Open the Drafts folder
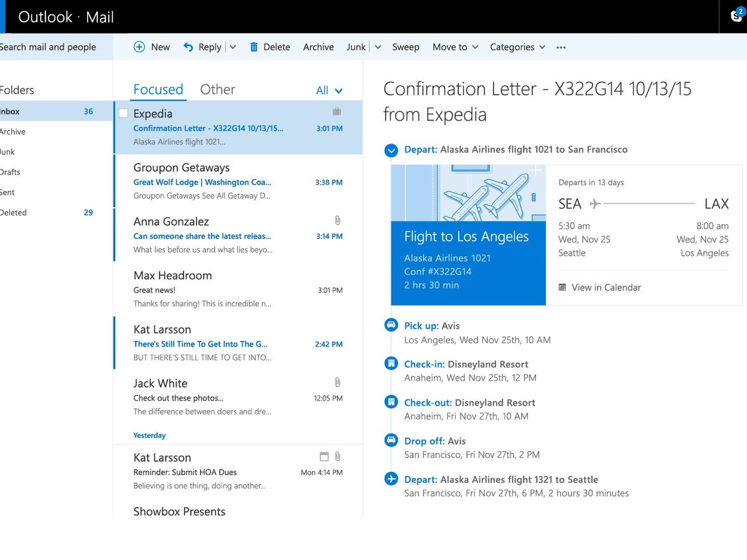The width and height of the screenshot is (747, 560). [x=55, y=172]
